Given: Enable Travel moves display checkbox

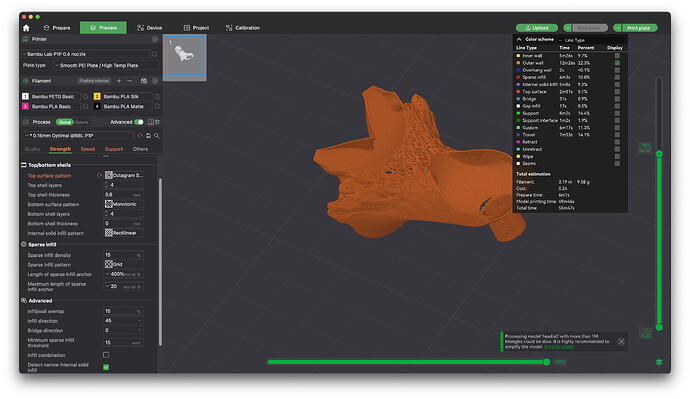Looking at the screenshot, I should [617, 135].
